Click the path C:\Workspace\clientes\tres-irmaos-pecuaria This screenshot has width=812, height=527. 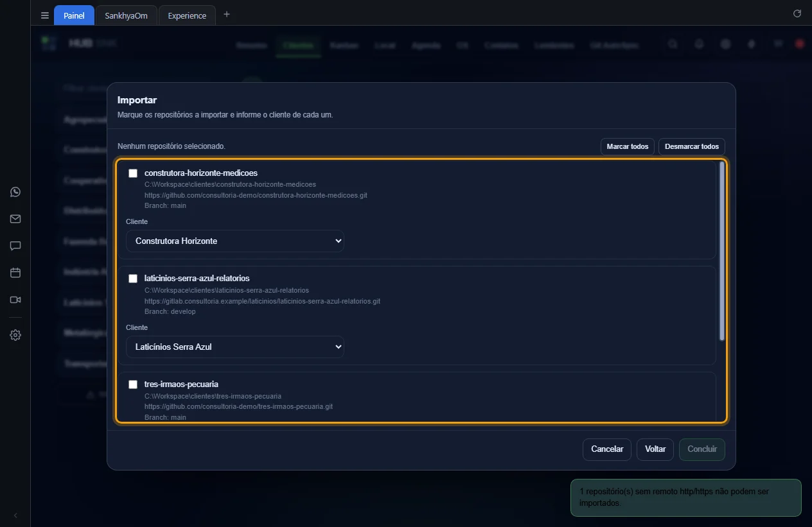[213, 396]
